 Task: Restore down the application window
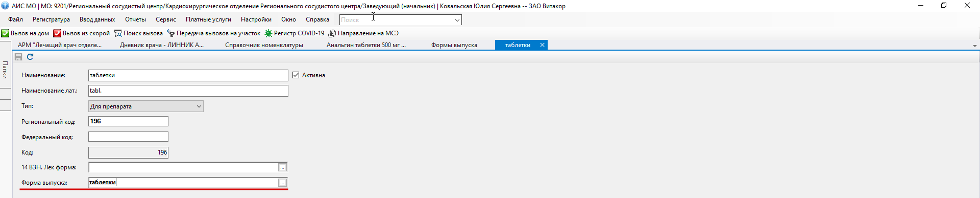coord(944,6)
